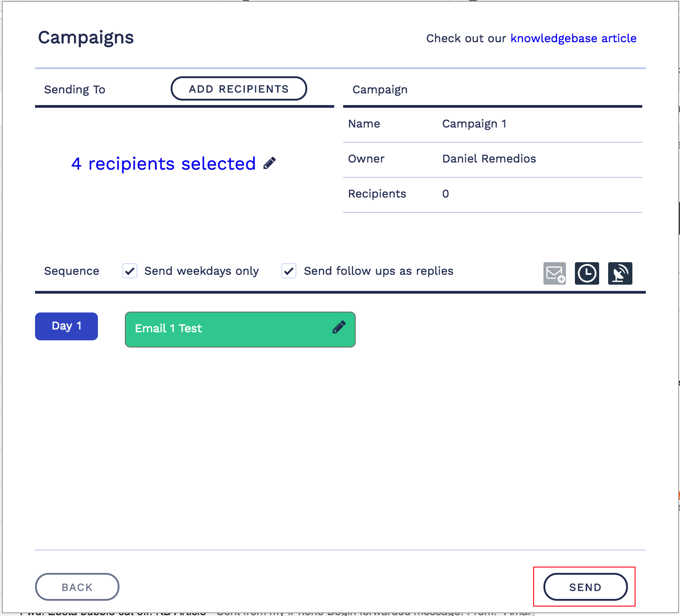
Task: Click the Campaign section header
Action: click(x=380, y=90)
